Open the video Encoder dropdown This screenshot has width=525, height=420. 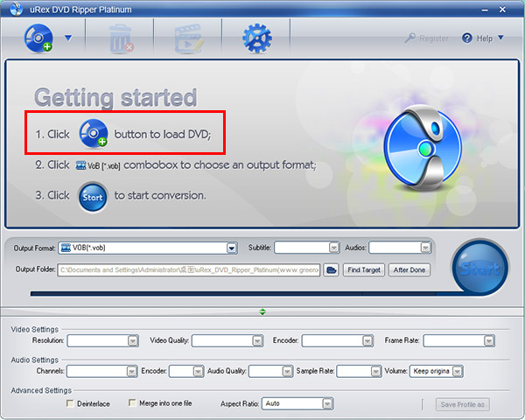click(x=338, y=340)
